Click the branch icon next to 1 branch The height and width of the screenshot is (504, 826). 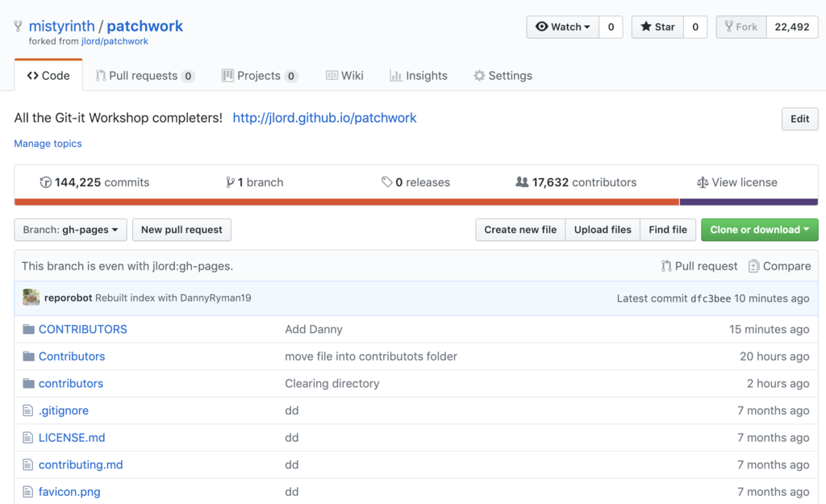(x=230, y=182)
